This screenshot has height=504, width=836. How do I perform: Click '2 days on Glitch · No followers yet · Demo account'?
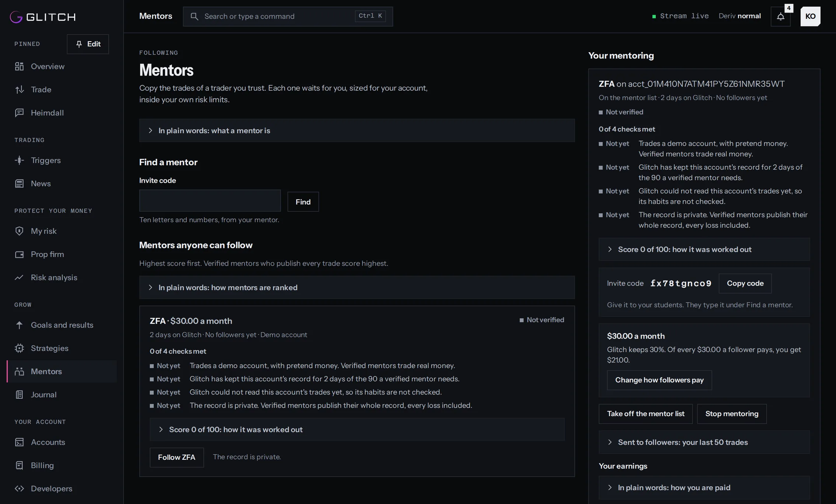click(x=228, y=335)
